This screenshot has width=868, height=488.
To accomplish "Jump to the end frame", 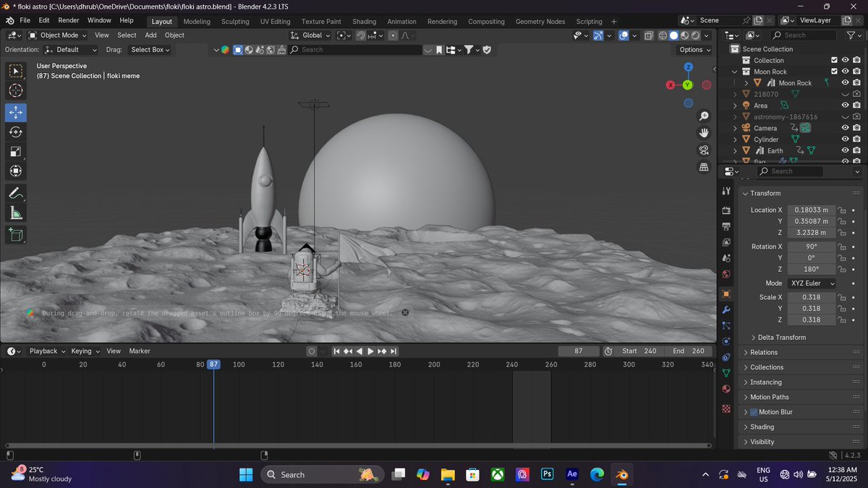I will pyautogui.click(x=393, y=351).
